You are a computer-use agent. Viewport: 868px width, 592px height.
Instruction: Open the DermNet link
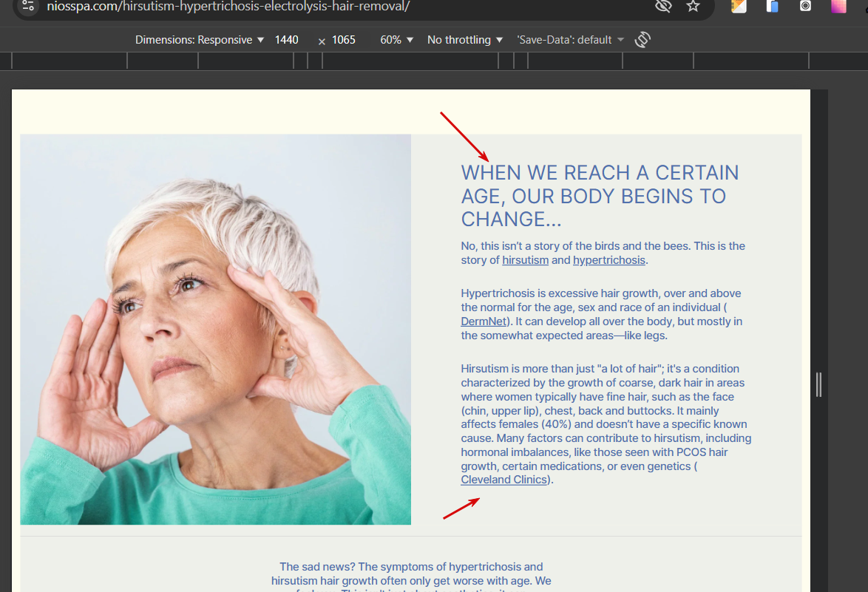[x=484, y=321]
